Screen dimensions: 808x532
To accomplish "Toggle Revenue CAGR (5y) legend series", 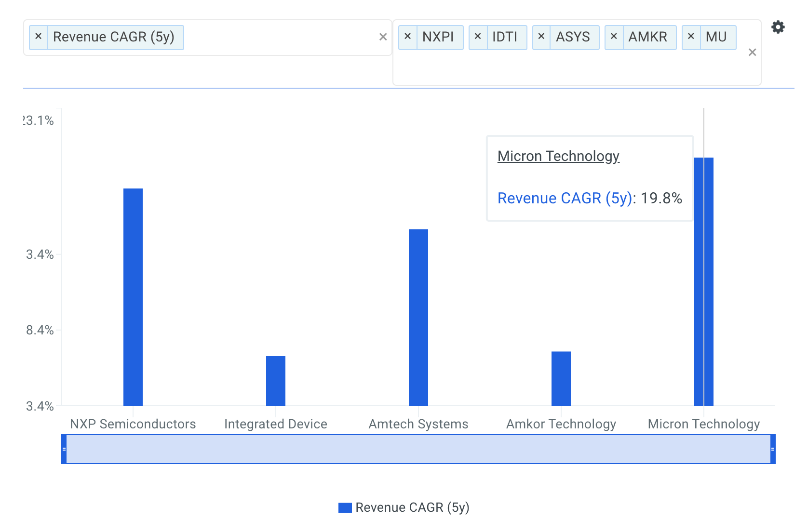I will pos(404,507).
